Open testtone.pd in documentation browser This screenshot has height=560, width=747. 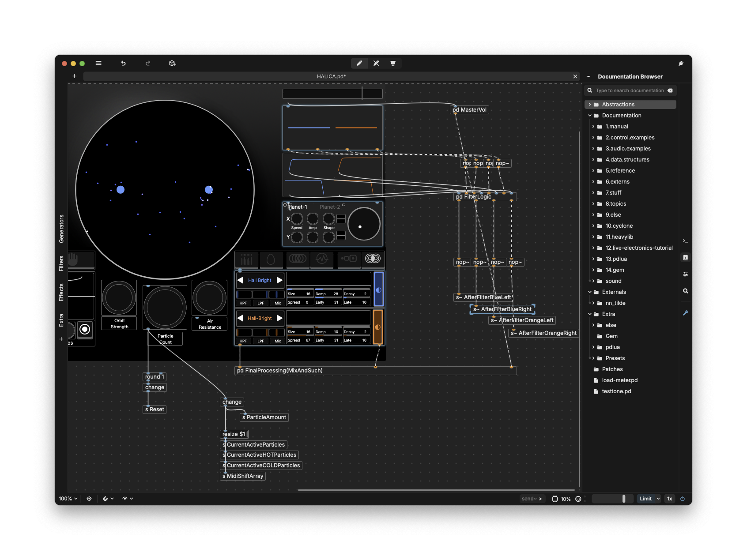[616, 391]
